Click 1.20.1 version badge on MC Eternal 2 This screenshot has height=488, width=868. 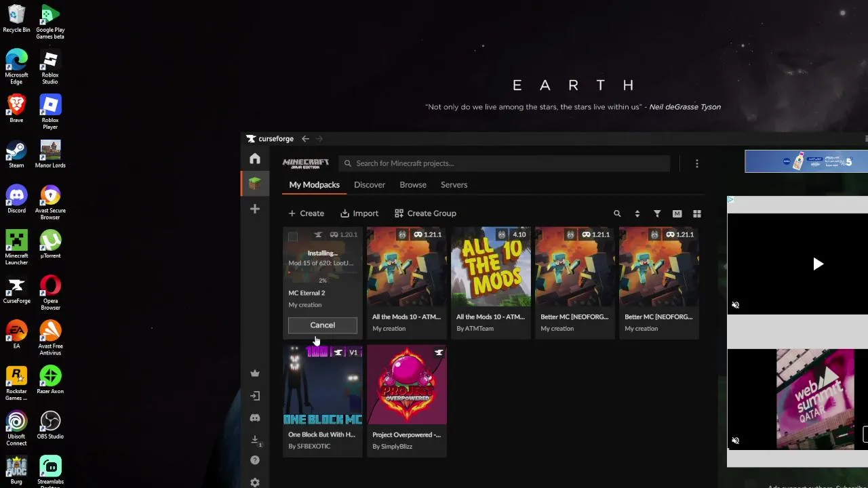click(x=344, y=235)
